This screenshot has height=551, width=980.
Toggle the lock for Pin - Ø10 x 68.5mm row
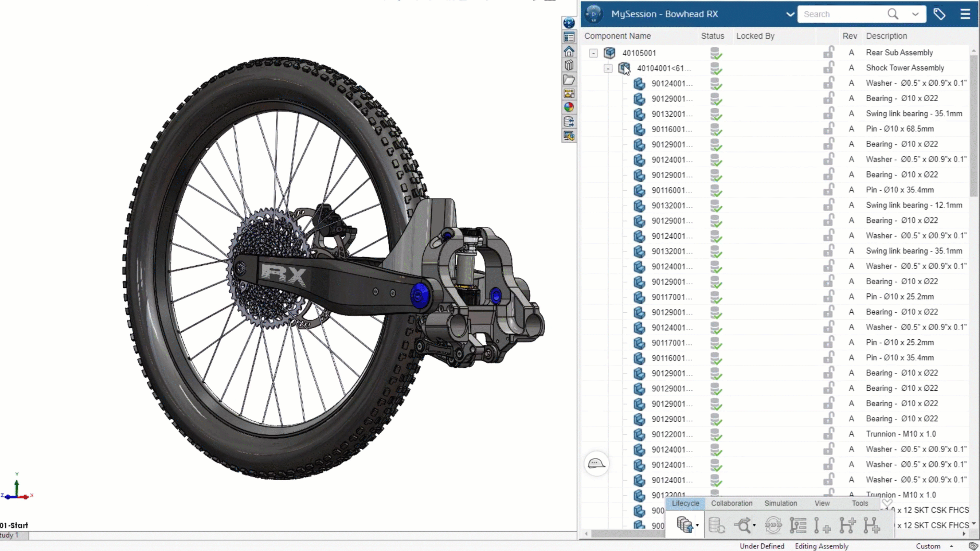[x=829, y=129]
